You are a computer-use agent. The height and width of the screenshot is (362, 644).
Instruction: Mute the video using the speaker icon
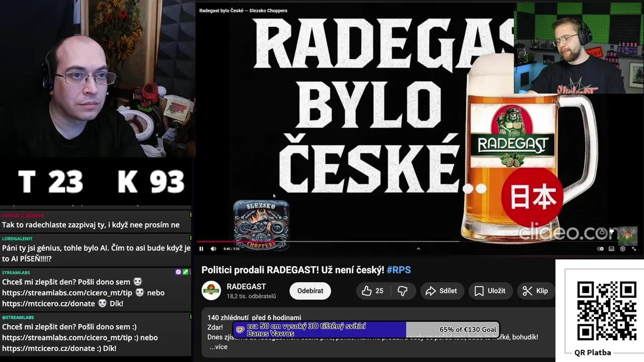pyautogui.click(x=213, y=249)
